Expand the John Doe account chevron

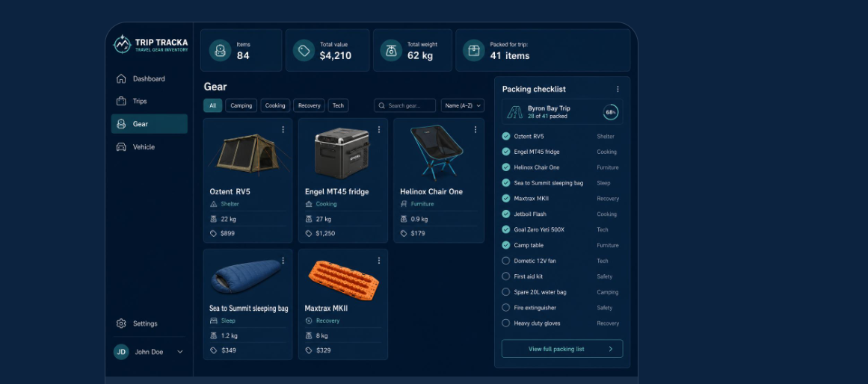180,352
